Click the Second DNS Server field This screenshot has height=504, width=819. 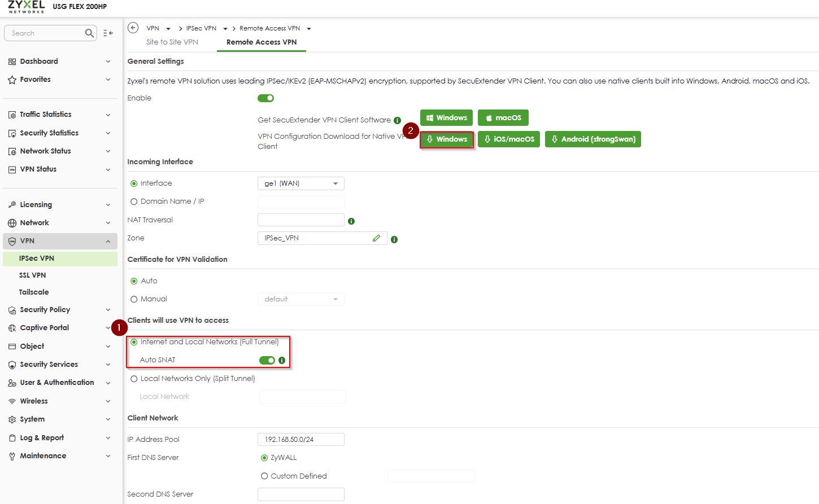300,494
